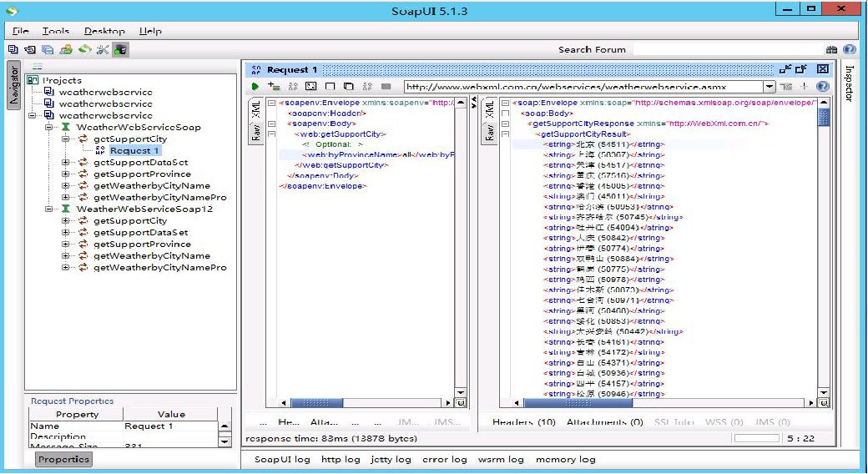This screenshot has height=474, width=868.
Task: Collapse WeatherWebServiceSoap interface node
Action: 49,127
